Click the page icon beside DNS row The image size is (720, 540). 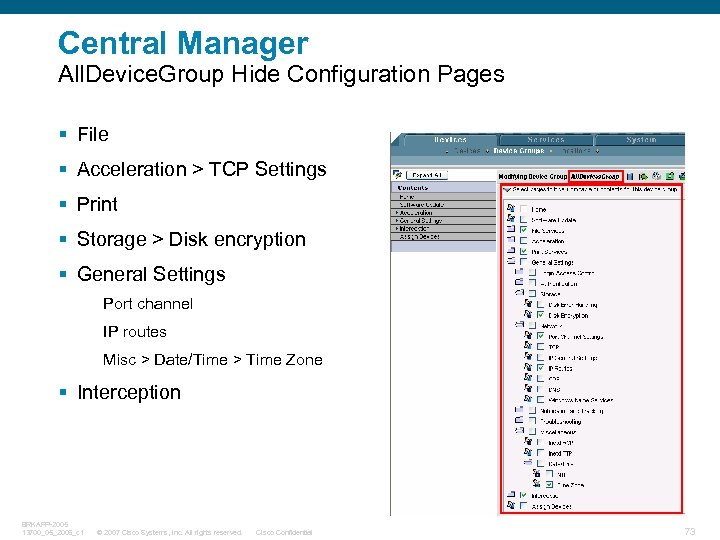click(528, 388)
